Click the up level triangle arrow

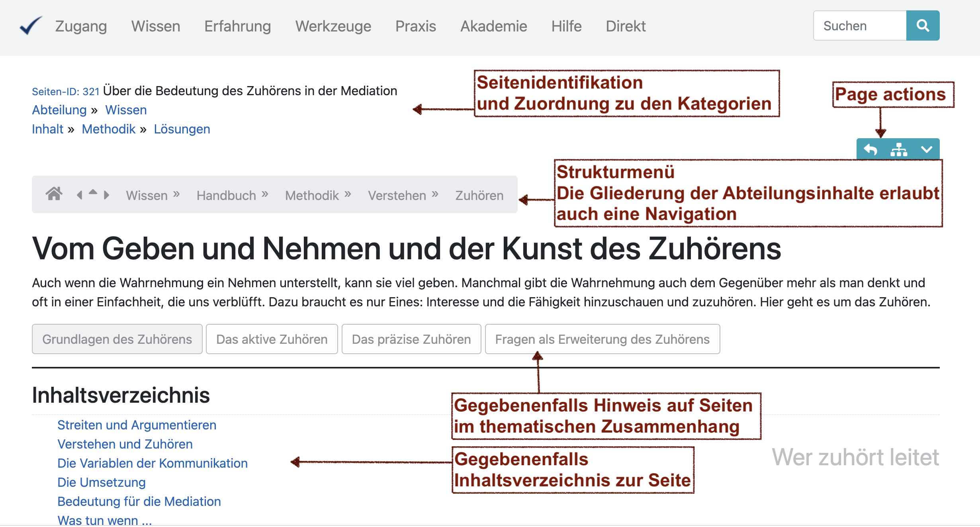pyautogui.click(x=93, y=192)
